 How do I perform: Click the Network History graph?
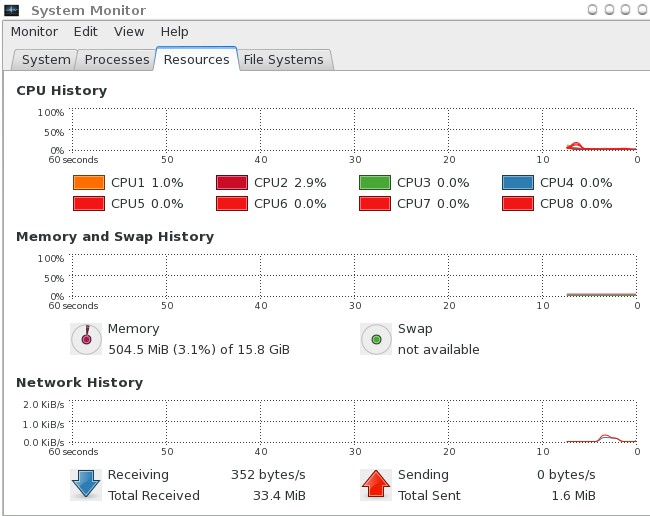pos(354,422)
